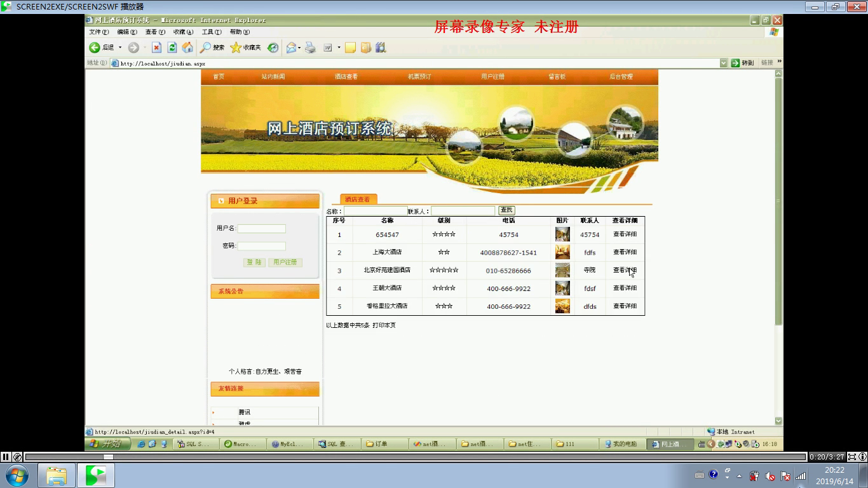The height and width of the screenshot is (488, 868).
Task: Click the page vertical scrollbar down arrow
Action: [778, 421]
